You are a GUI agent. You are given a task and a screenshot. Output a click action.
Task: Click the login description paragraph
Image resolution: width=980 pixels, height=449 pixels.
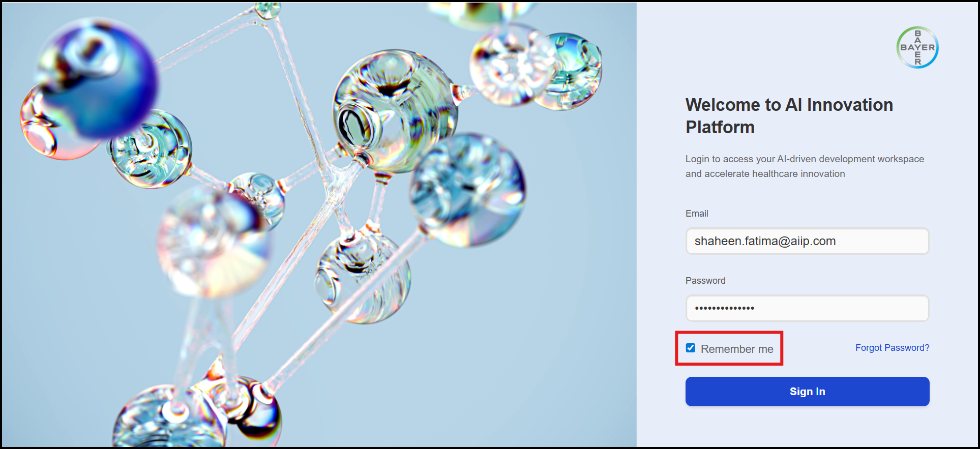click(x=805, y=166)
